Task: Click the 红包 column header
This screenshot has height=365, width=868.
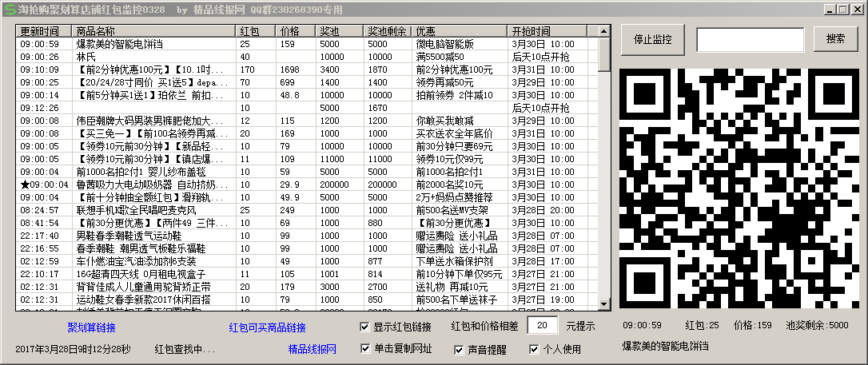Action: click(255, 31)
